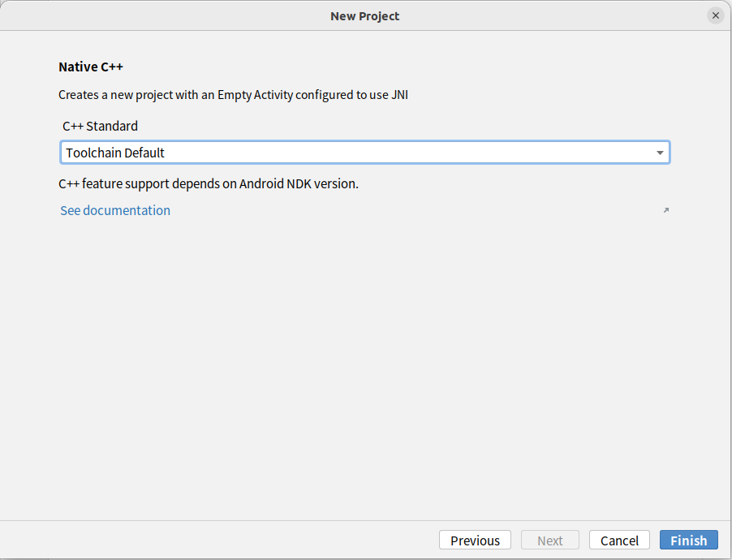Open documentation about C++ feature support

pos(114,210)
